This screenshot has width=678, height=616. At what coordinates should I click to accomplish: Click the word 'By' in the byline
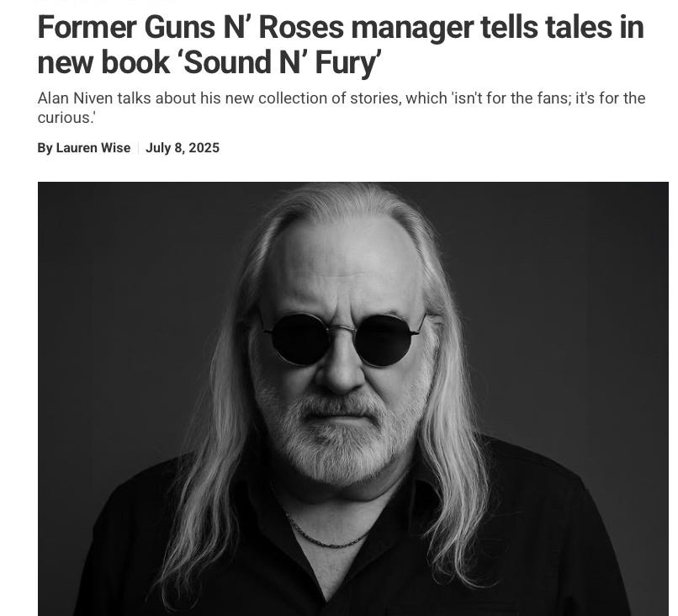point(45,148)
